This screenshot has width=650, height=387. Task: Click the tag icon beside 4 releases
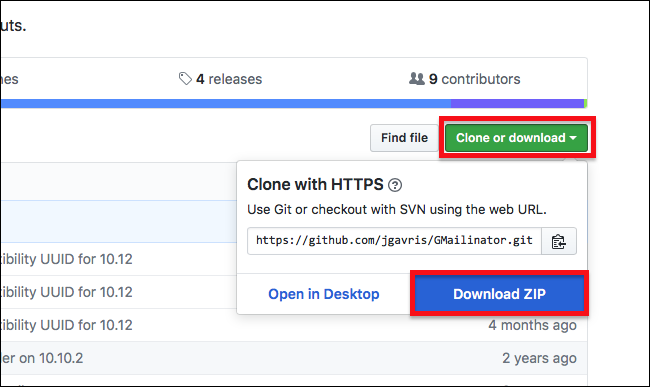(185, 79)
